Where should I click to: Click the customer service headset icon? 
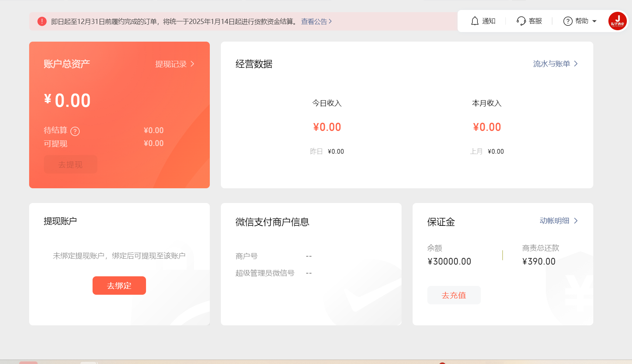point(521,21)
